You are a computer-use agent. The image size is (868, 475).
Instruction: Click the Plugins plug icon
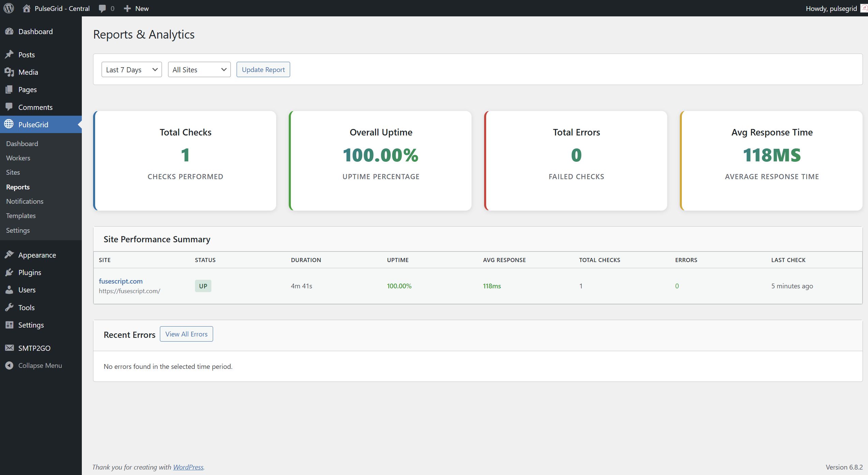pos(9,272)
